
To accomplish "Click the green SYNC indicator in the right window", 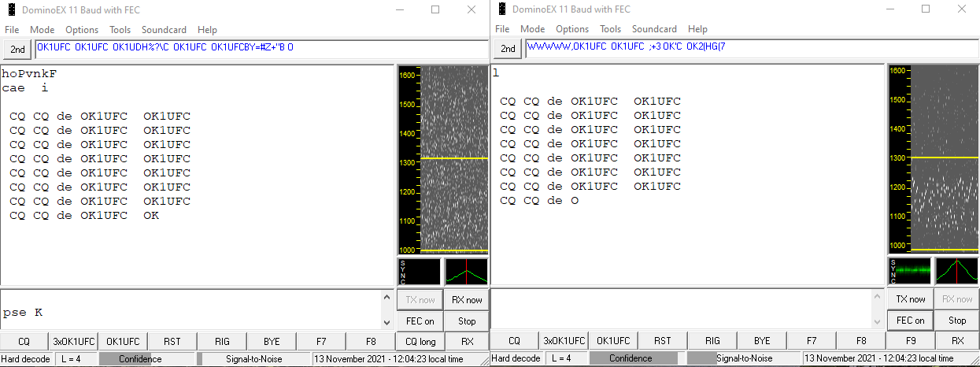I will coord(909,271).
